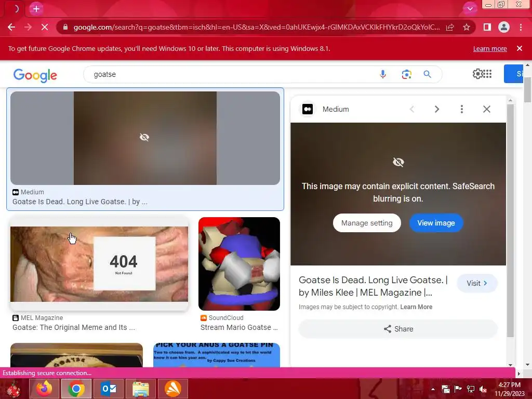Open Firefox from the taskbar
The height and width of the screenshot is (399, 532).
point(45,389)
